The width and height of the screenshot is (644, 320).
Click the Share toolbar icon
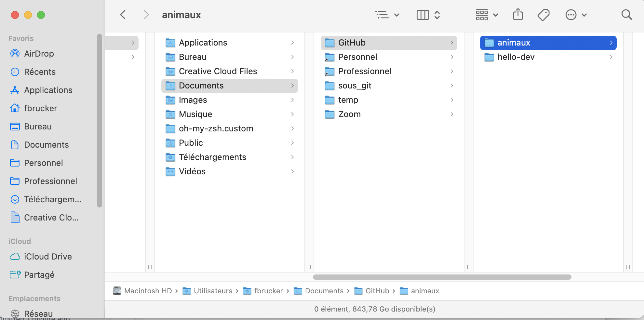click(x=518, y=15)
